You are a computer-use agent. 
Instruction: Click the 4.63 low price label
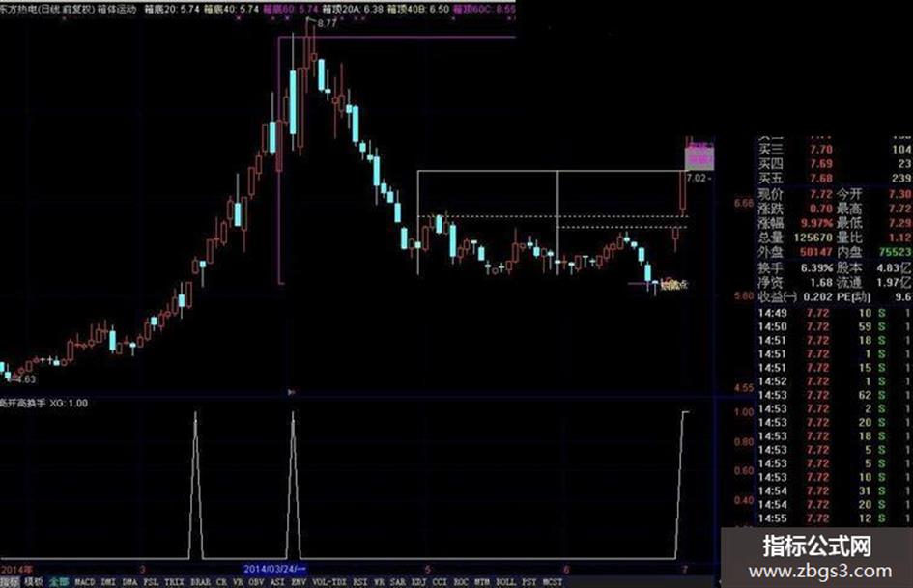point(27,379)
